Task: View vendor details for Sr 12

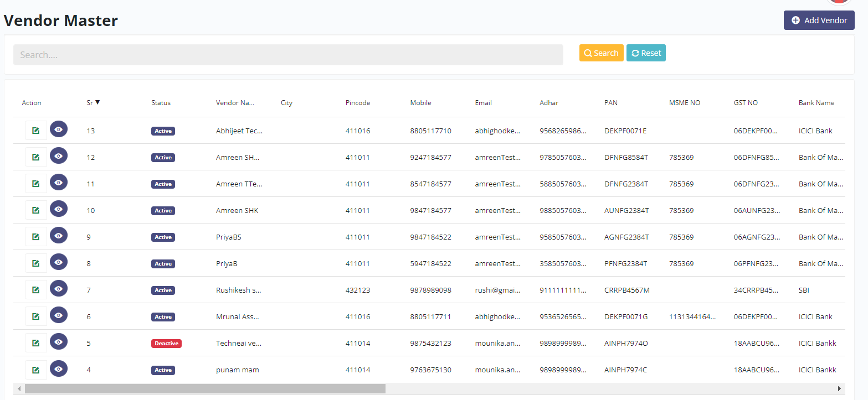Action: [59, 155]
